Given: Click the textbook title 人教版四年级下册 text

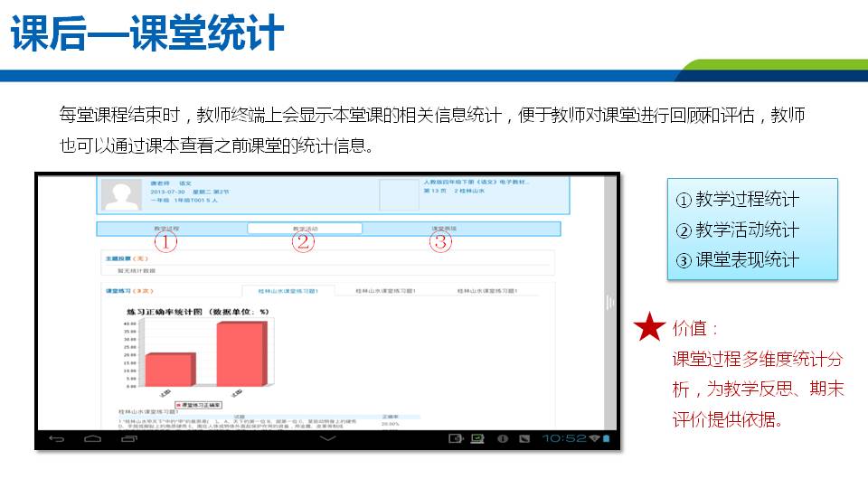Looking at the screenshot, I should [476, 182].
